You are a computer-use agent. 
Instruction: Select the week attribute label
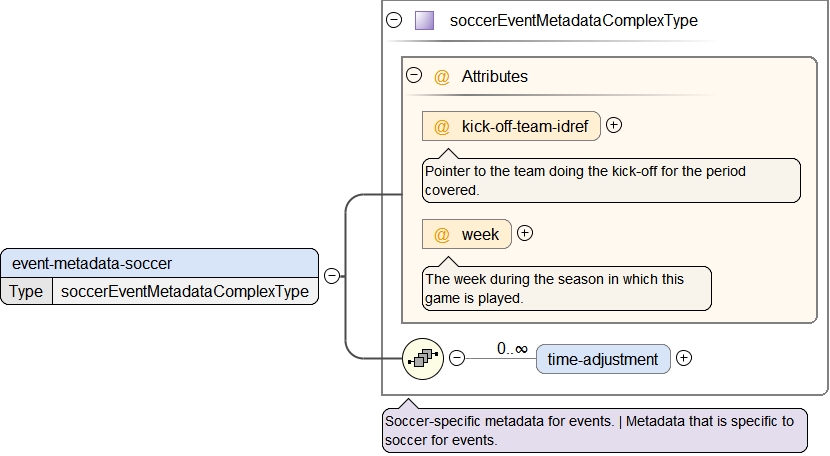click(480, 235)
